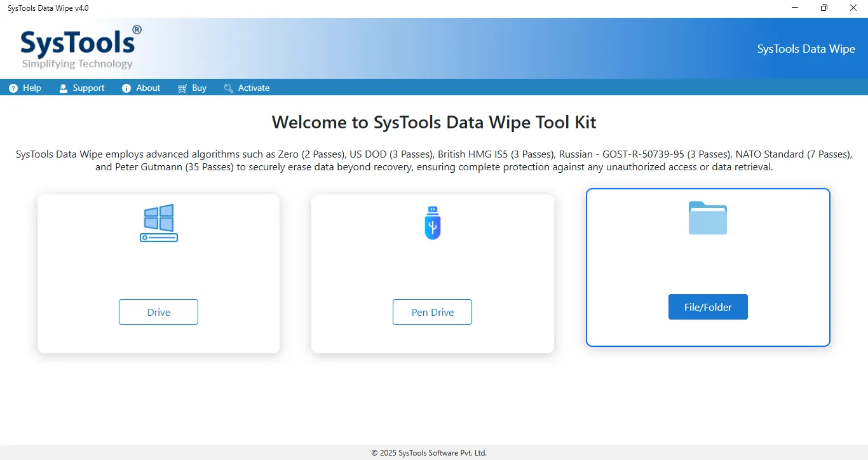The width and height of the screenshot is (868, 460).
Task: Choose the Drive wipe button
Action: coord(158,312)
